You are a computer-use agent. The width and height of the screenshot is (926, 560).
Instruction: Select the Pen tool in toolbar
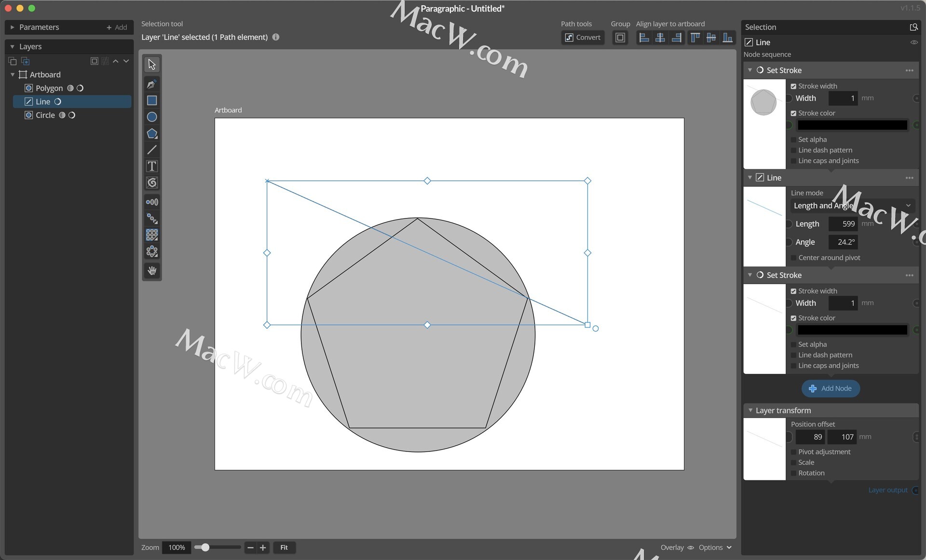pos(151,84)
